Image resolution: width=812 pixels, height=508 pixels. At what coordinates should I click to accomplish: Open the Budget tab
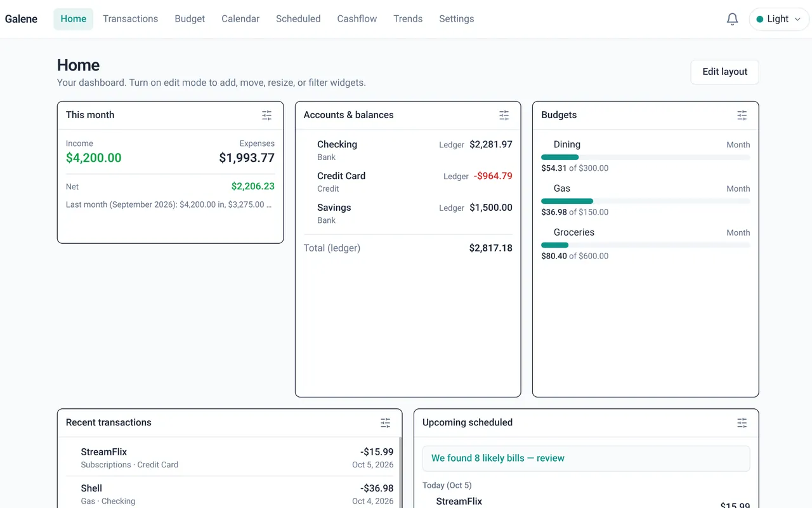coord(190,19)
